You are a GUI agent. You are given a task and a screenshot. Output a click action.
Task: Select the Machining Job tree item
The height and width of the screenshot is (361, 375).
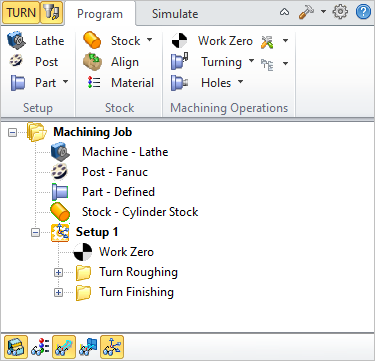pyautogui.click(x=93, y=132)
